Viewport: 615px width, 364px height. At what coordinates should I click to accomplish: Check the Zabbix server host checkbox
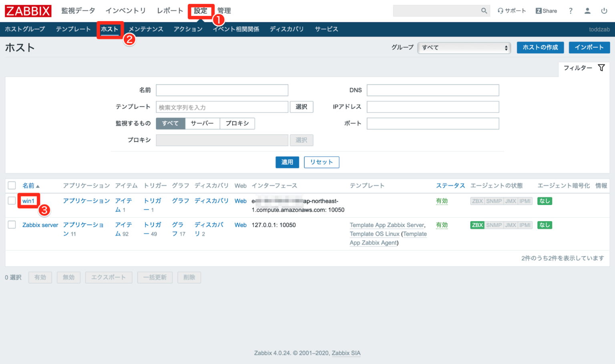click(12, 225)
